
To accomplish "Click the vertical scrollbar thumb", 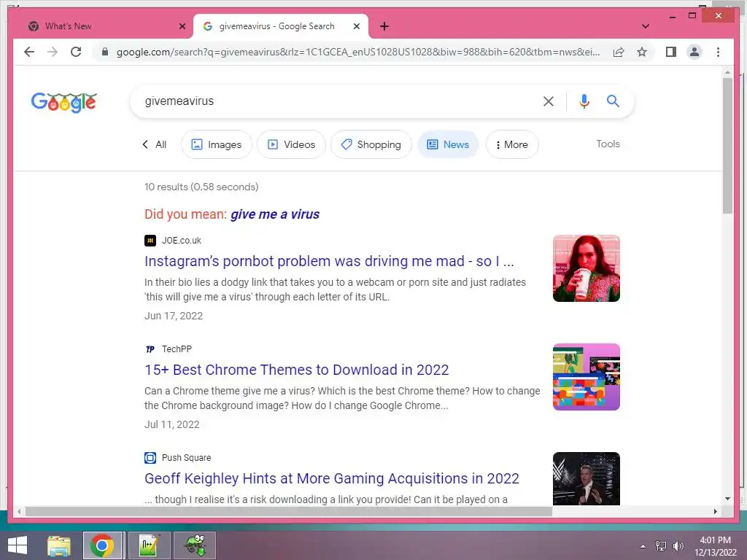I will click(727, 146).
